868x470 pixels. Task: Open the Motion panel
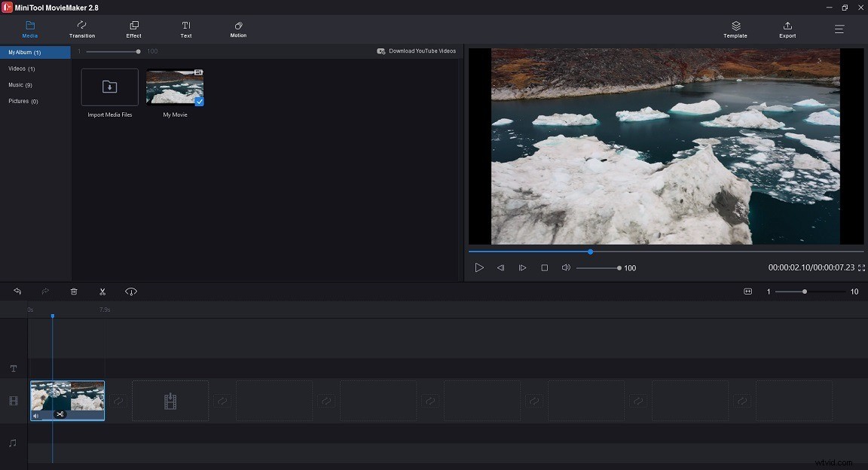click(x=237, y=29)
